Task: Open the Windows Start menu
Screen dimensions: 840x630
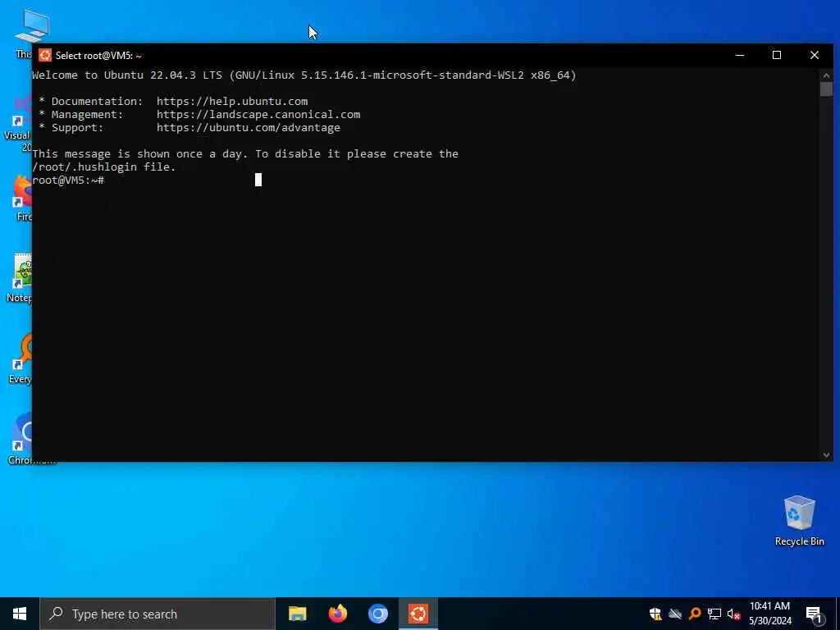Action: [x=20, y=614]
